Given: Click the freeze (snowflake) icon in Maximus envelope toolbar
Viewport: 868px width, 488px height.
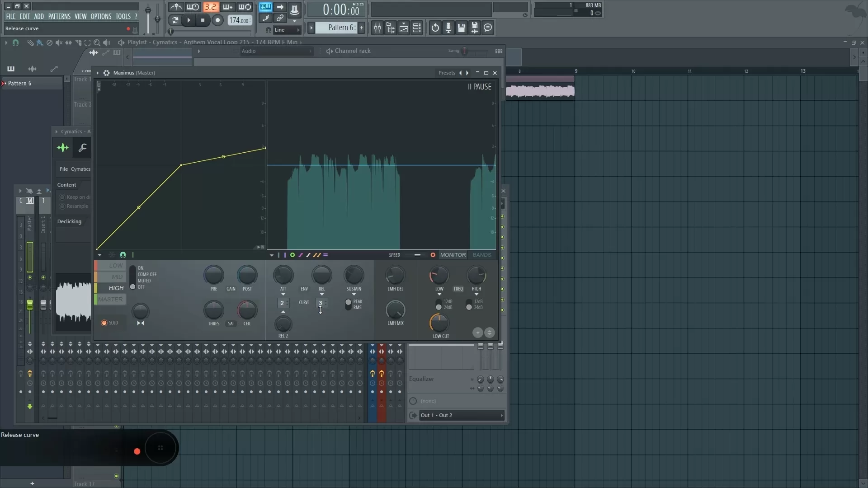Looking at the screenshot, I should pos(112,255).
